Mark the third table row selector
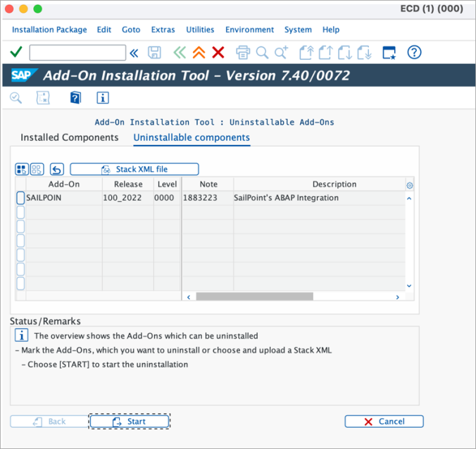Image resolution: width=476 pixels, height=449 pixels. pyautogui.click(x=20, y=227)
